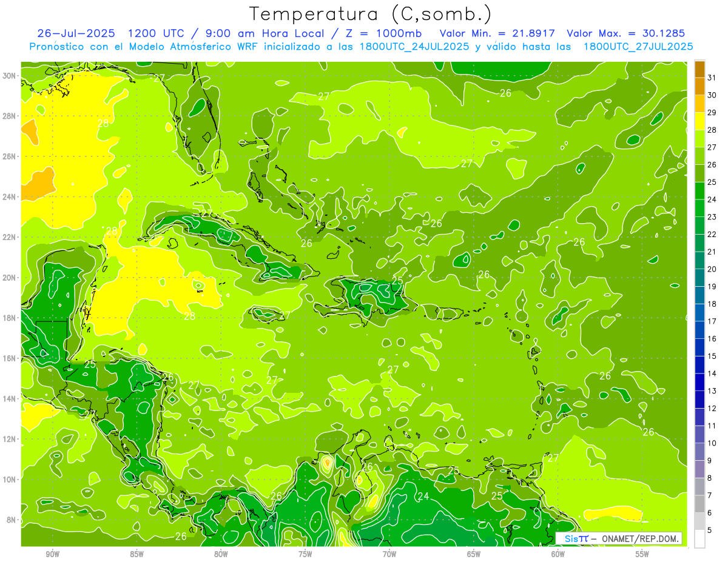
Task: Click the deep blue swatch between 13 and 14
Action: (x=700, y=383)
